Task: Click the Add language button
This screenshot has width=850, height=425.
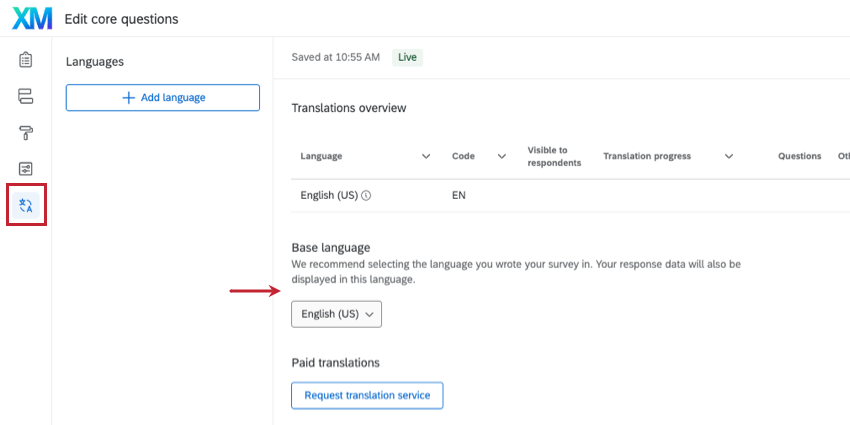Action: 163,97
